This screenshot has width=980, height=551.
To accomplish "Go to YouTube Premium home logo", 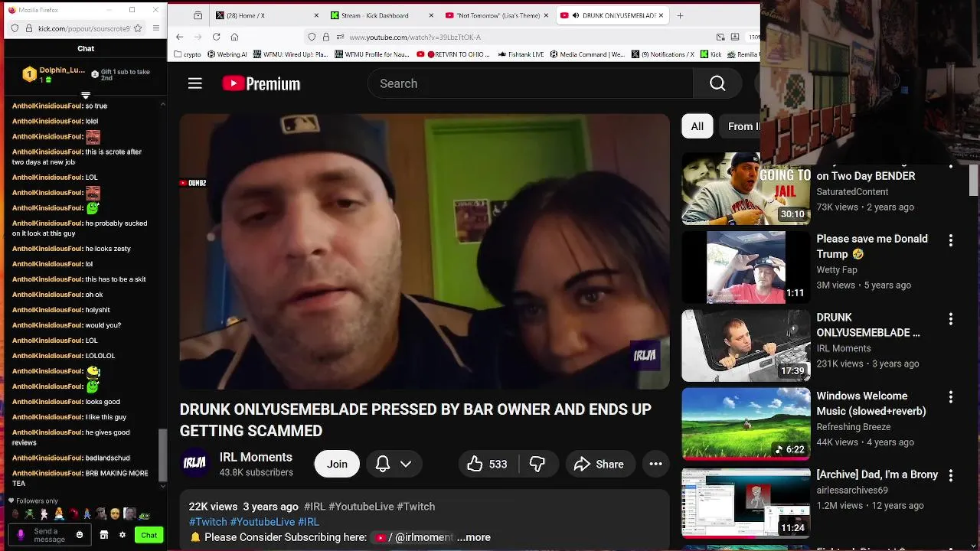I will (x=261, y=83).
